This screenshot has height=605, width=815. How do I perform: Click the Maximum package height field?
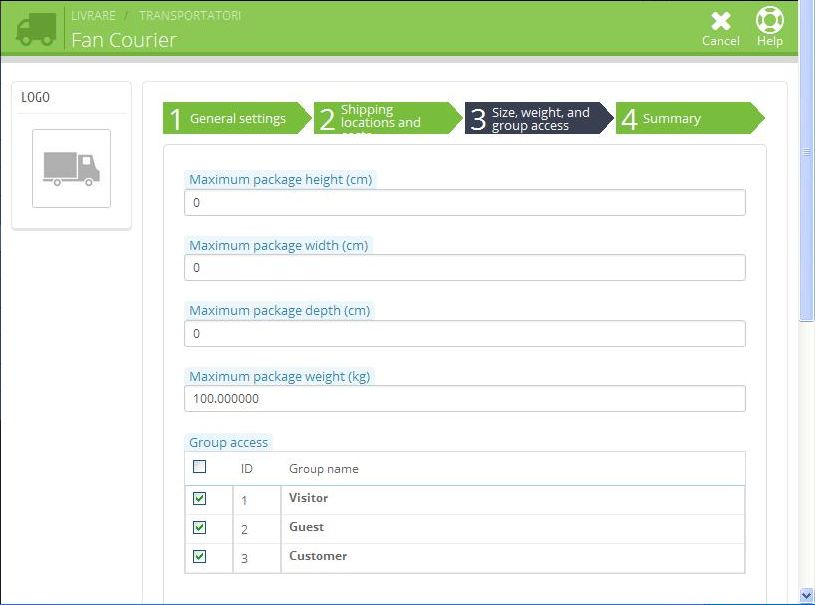pyautogui.click(x=465, y=203)
